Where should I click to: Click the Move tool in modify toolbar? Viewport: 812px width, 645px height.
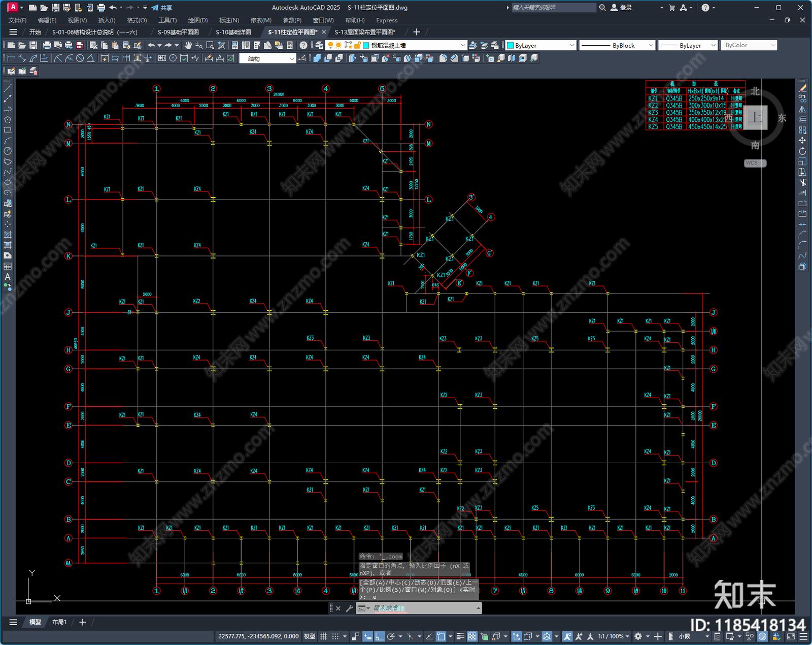point(802,141)
